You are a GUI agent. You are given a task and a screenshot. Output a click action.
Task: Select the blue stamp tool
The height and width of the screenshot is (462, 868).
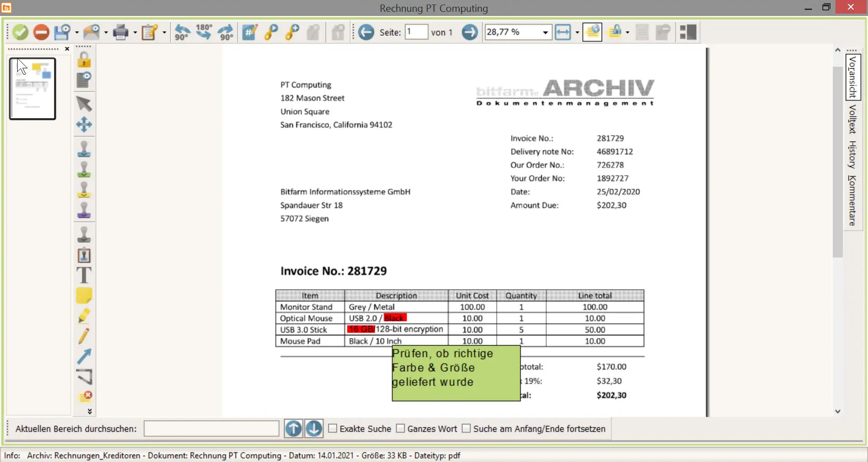pos(84,149)
